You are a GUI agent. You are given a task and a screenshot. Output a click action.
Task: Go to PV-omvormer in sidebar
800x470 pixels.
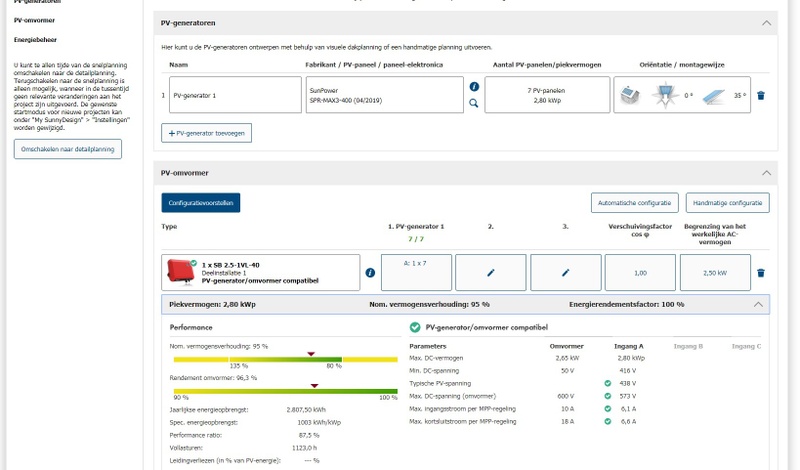click(x=34, y=20)
